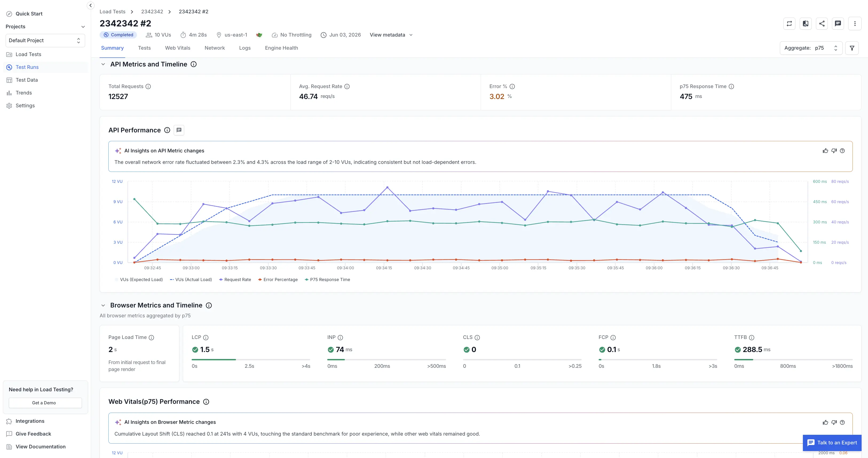The height and width of the screenshot is (458, 868).
Task: Thumbs up the API Metric AI insight
Action: point(825,151)
